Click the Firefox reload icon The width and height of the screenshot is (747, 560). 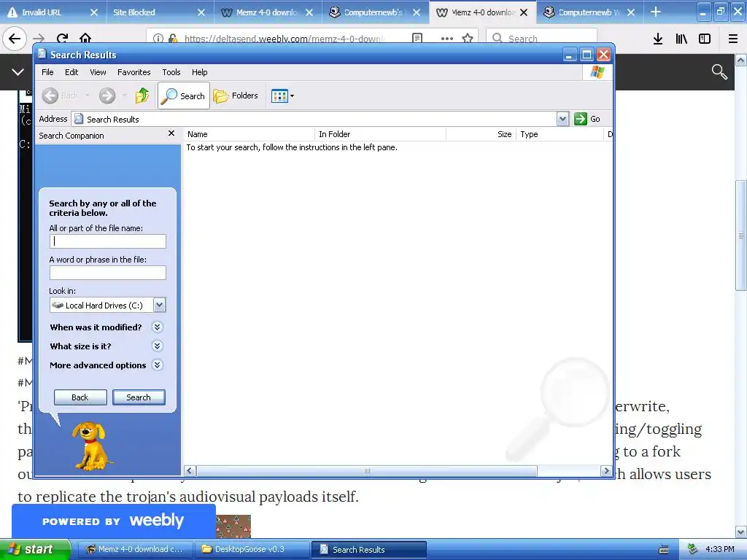(62, 39)
